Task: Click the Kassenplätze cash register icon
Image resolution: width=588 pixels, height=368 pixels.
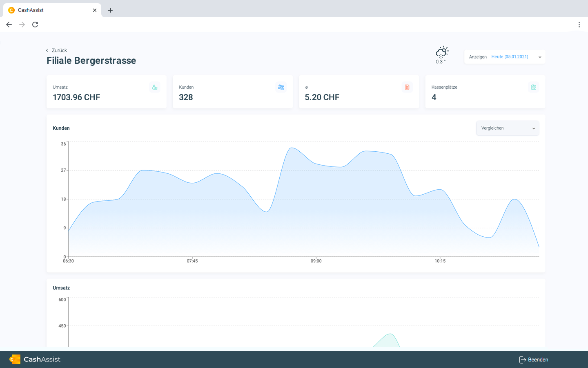Action: point(533,87)
